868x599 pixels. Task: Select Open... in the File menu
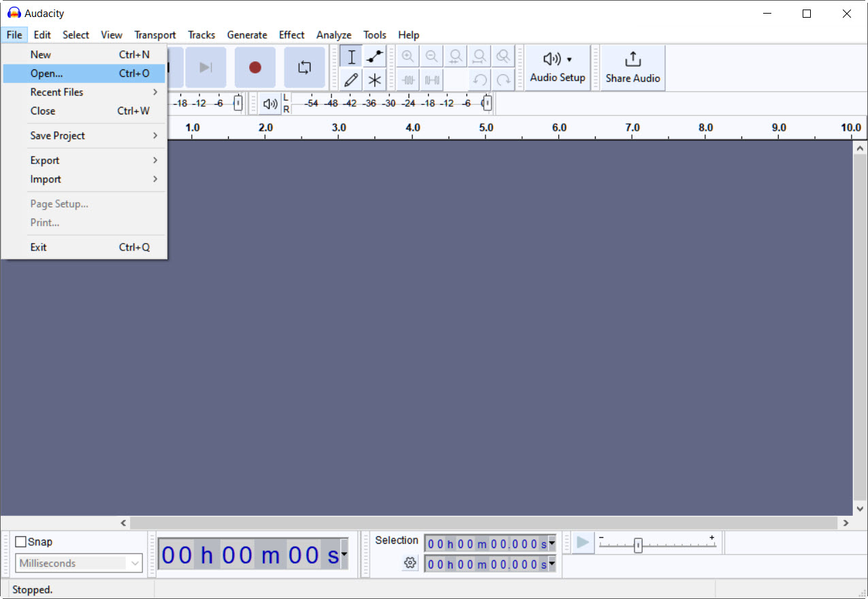(x=84, y=74)
